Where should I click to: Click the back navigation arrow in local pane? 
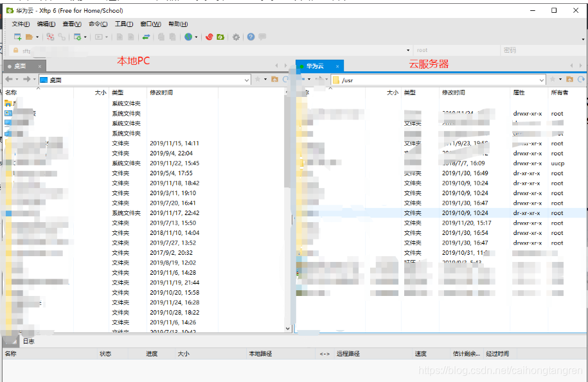tap(8, 80)
